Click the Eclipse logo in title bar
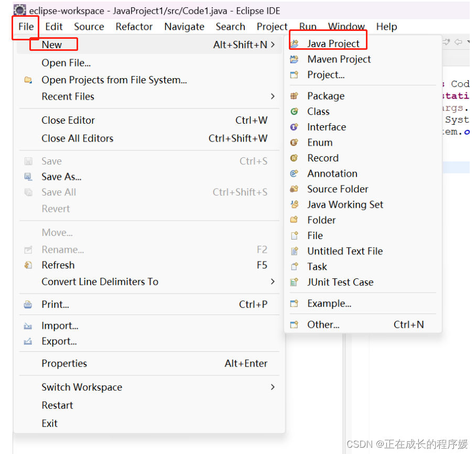The image size is (476, 454). [x=20, y=10]
